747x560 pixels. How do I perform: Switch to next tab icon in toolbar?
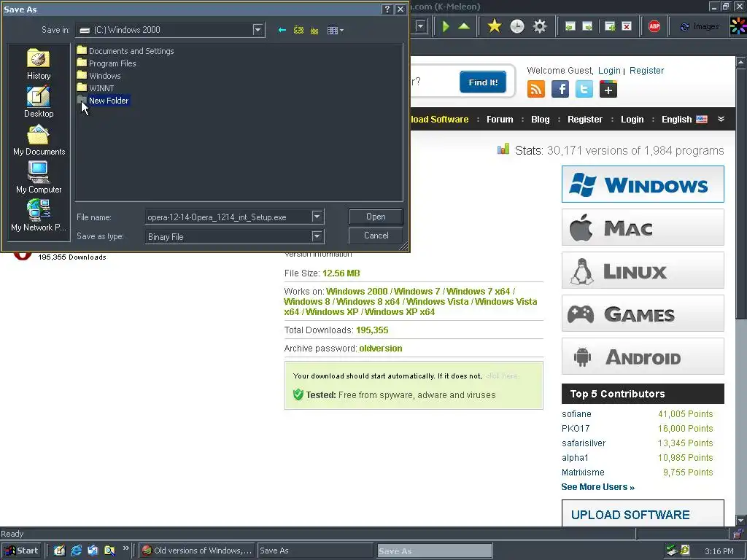[x=587, y=27]
